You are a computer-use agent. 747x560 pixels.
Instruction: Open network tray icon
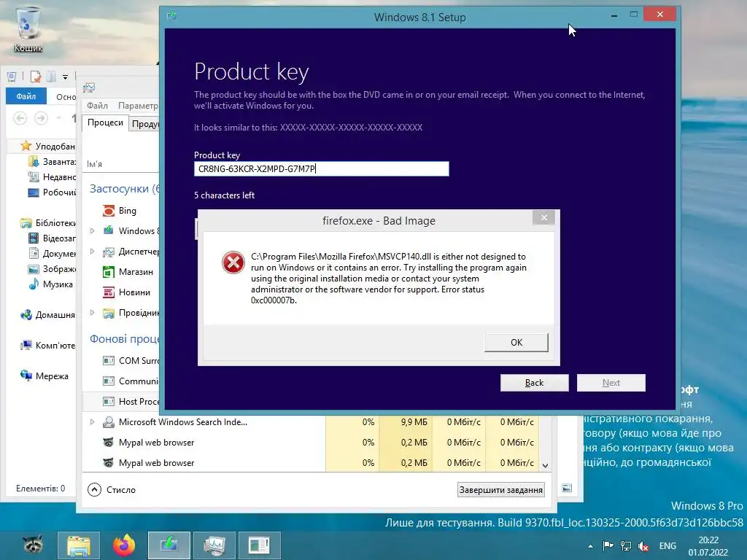tap(625, 545)
